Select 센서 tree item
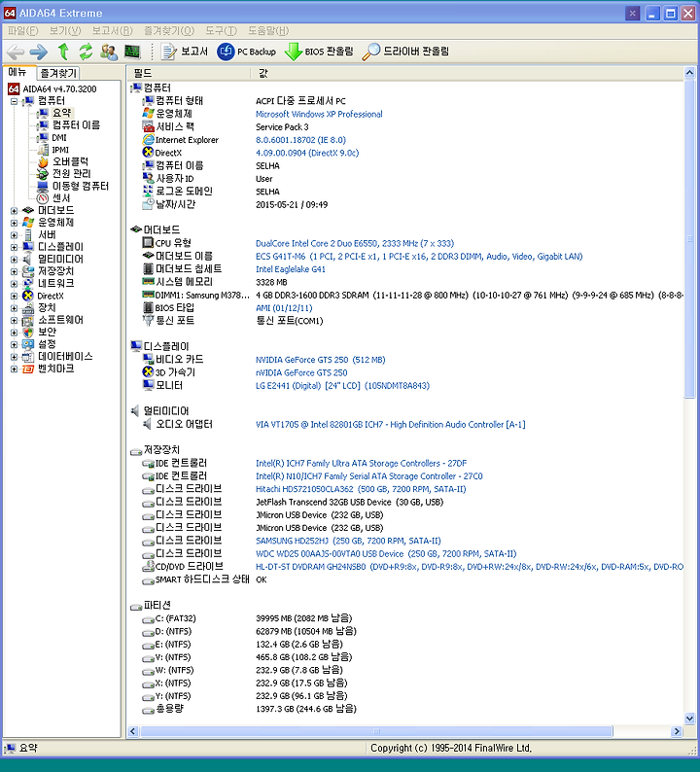 click(x=61, y=198)
